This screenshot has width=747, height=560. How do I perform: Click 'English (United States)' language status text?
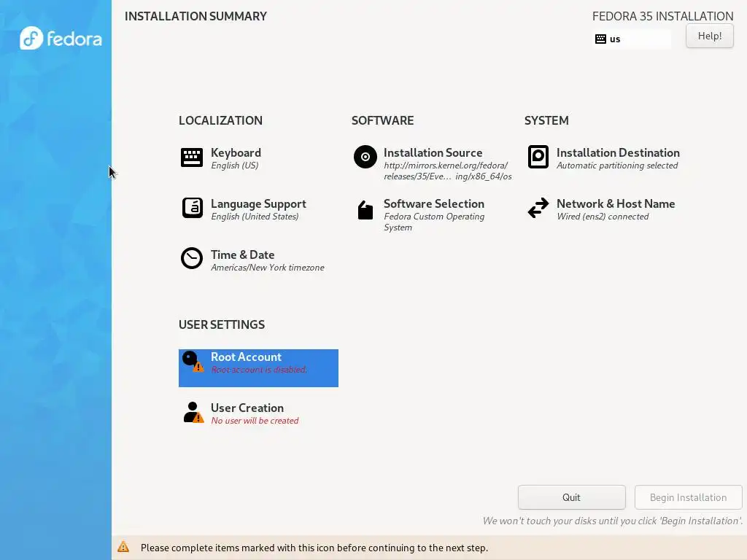[255, 216]
